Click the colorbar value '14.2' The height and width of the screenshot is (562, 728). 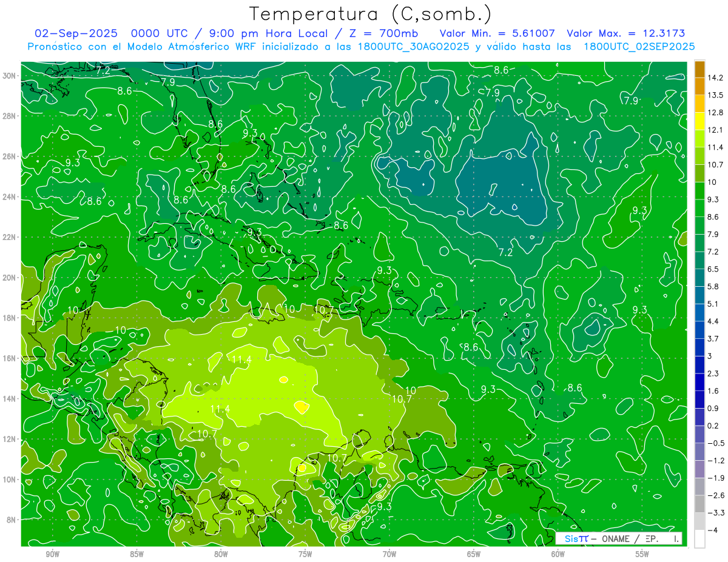click(715, 78)
